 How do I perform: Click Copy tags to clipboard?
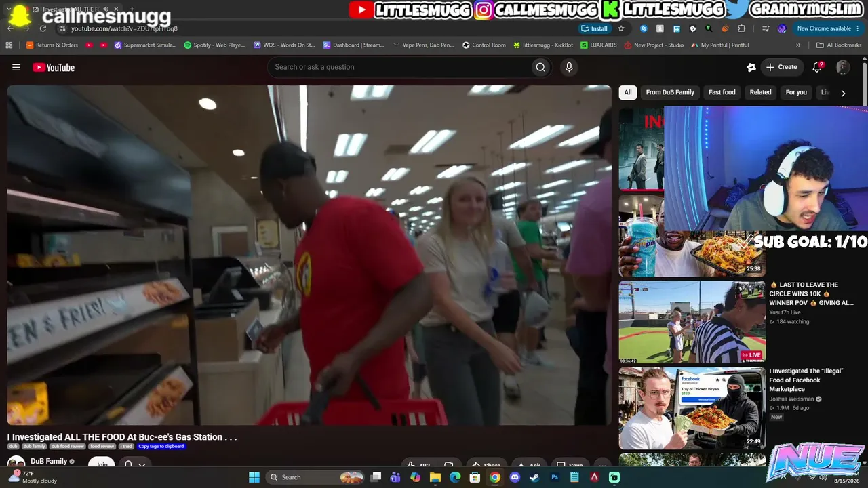161,447
